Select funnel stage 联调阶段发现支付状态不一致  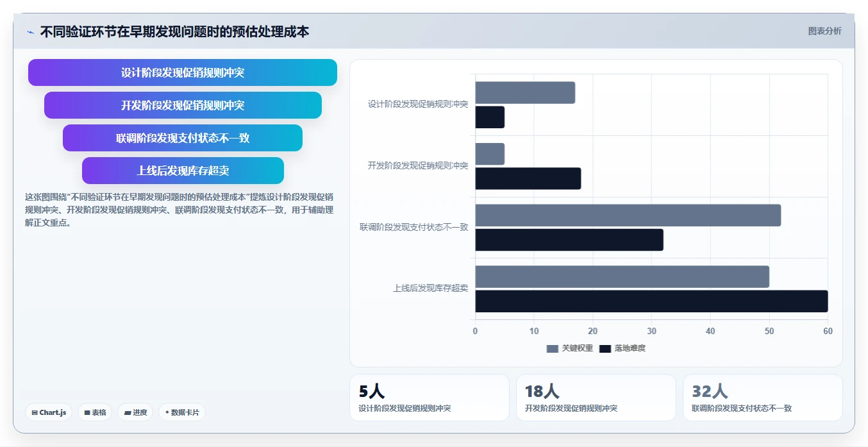(183, 138)
